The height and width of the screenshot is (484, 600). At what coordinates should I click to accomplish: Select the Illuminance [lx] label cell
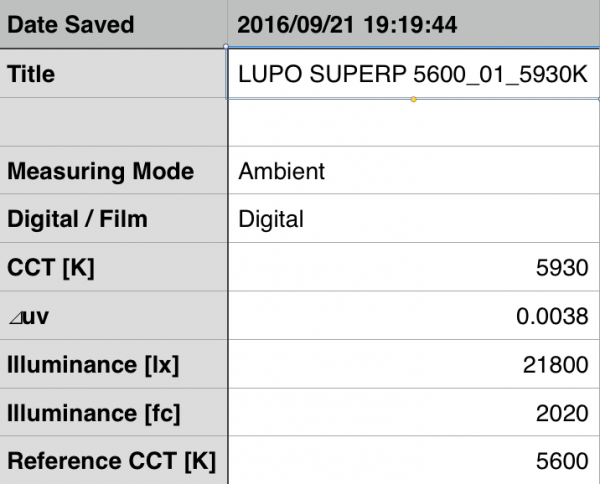[x=113, y=365]
